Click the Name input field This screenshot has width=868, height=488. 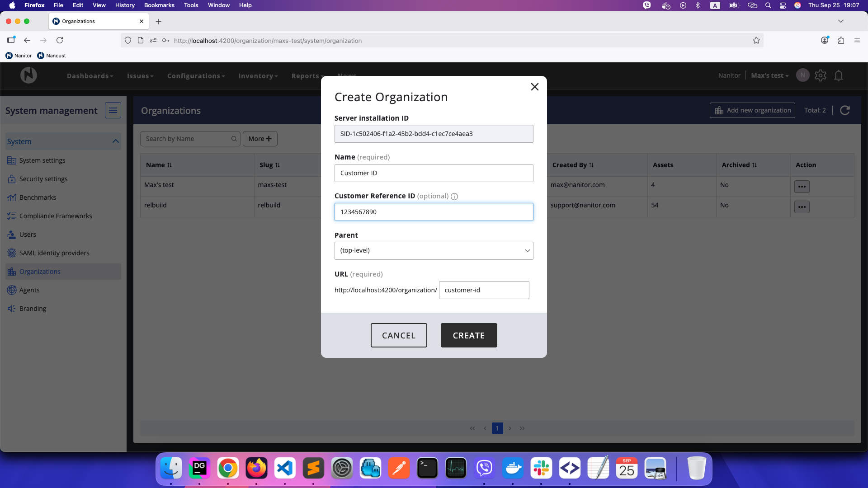tap(434, 173)
